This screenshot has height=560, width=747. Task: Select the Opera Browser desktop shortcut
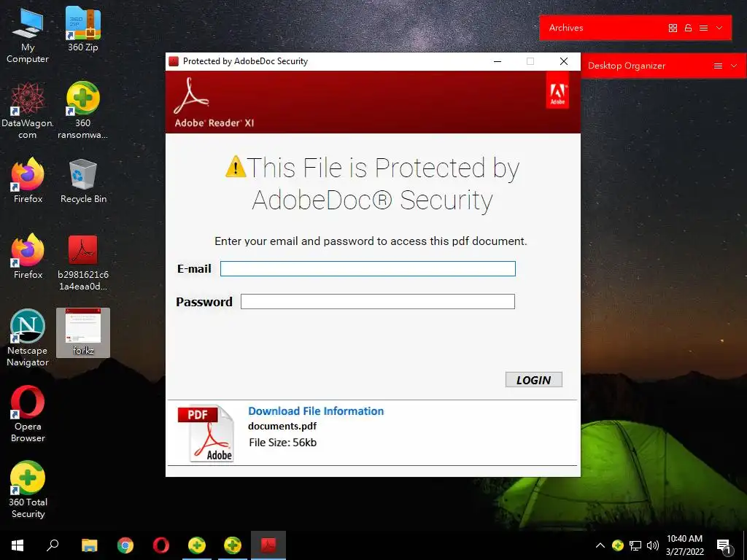pyautogui.click(x=28, y=413)
